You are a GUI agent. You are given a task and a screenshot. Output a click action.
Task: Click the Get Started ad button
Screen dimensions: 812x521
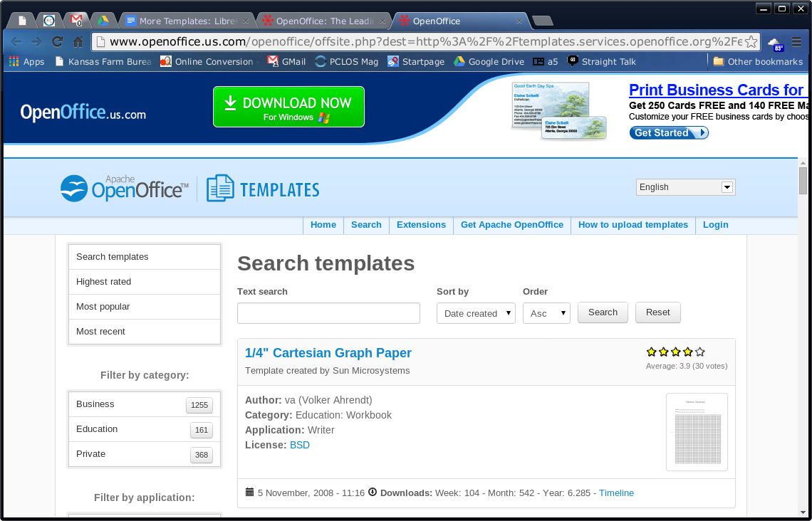[669, 133]
